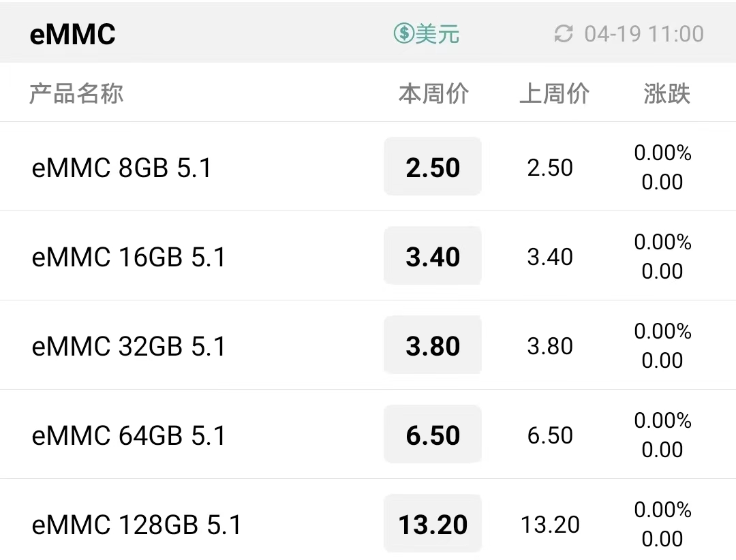Open eMMC 128GB 5.1 product row
This screenshot has width=736, height=560.
(x=368, y=520)
